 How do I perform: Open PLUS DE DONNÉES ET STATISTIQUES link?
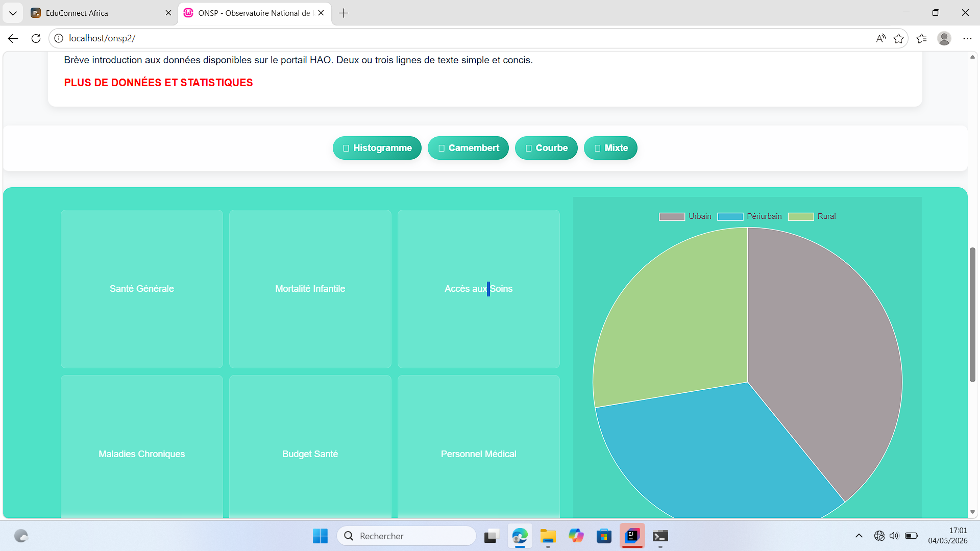click(158, 83)
